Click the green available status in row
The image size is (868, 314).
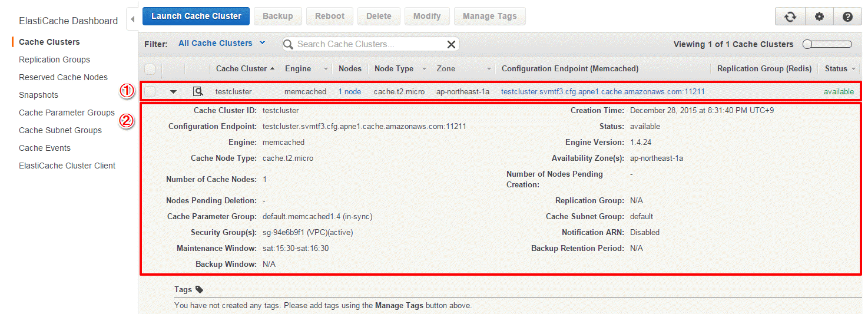click(x=839, y=91)
